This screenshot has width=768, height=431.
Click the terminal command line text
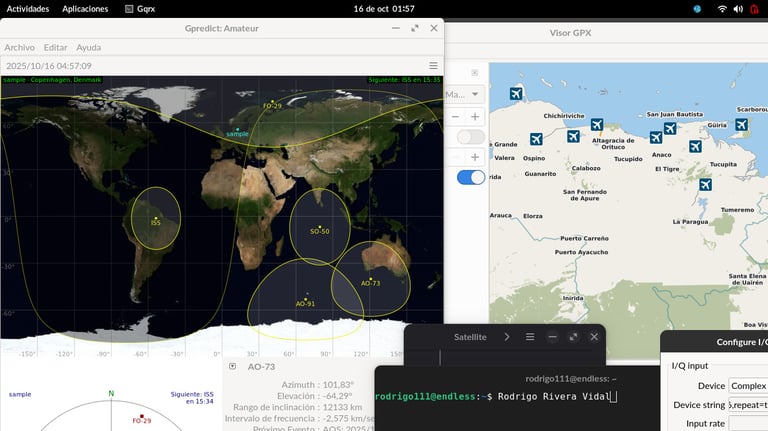tap(554, 396)
